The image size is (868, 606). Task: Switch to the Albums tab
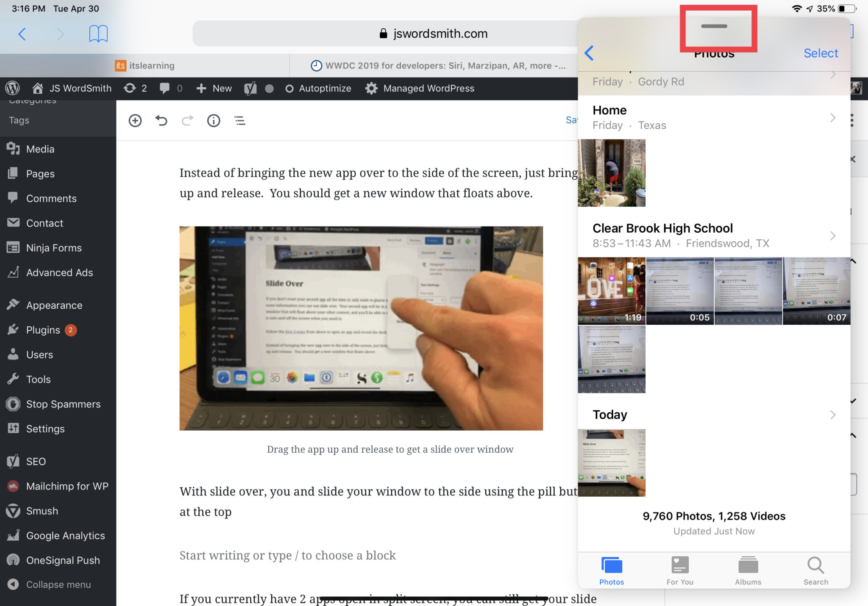pyautogui.click(x=748, y=570)
